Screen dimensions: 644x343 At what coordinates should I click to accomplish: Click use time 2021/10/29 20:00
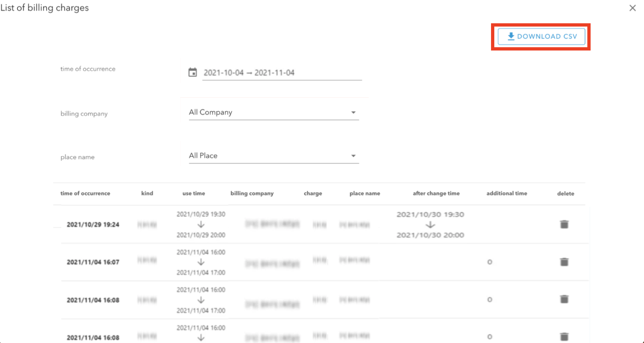point(201,235)
